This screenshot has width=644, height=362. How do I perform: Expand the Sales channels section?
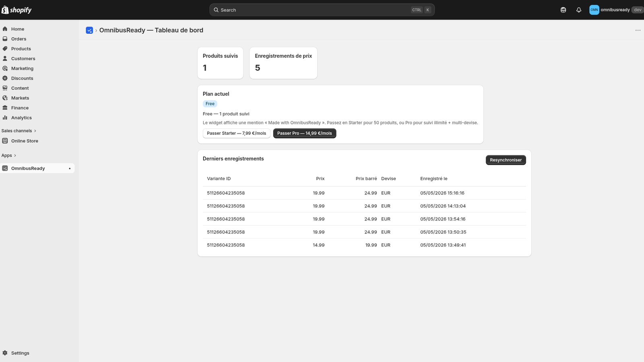19,131
